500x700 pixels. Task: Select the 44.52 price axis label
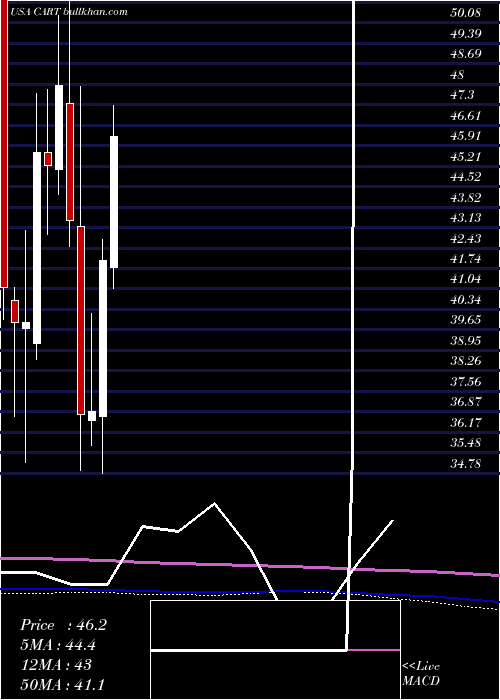pyautogui.click(x=466, y=177)
